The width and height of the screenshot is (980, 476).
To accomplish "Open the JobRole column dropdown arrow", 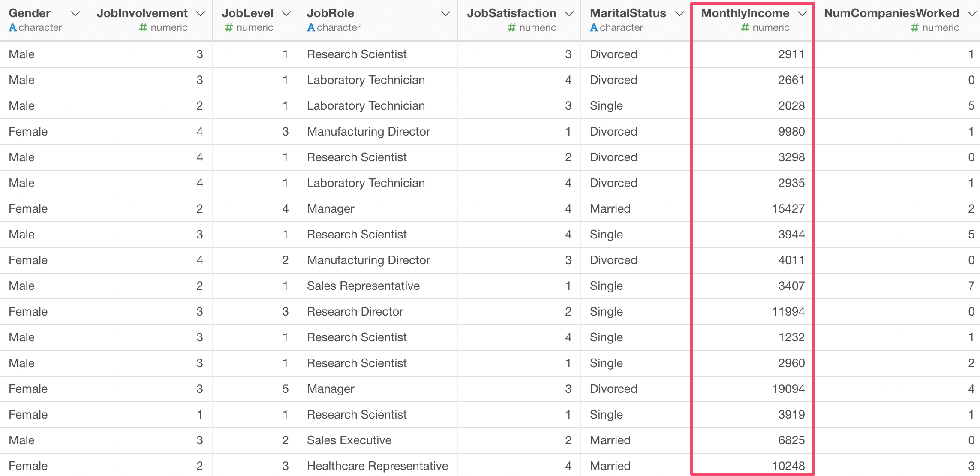I will tap(445, 14).
